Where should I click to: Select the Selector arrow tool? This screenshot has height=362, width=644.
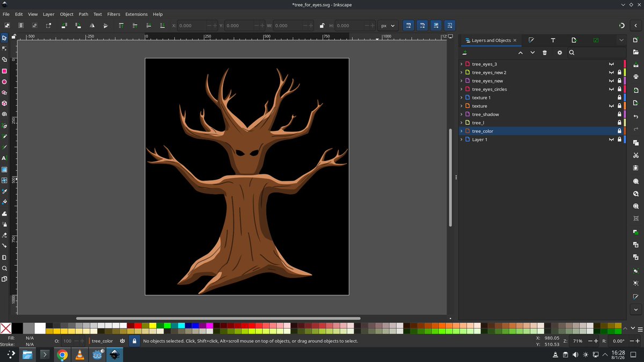click(x=4, y=38)
